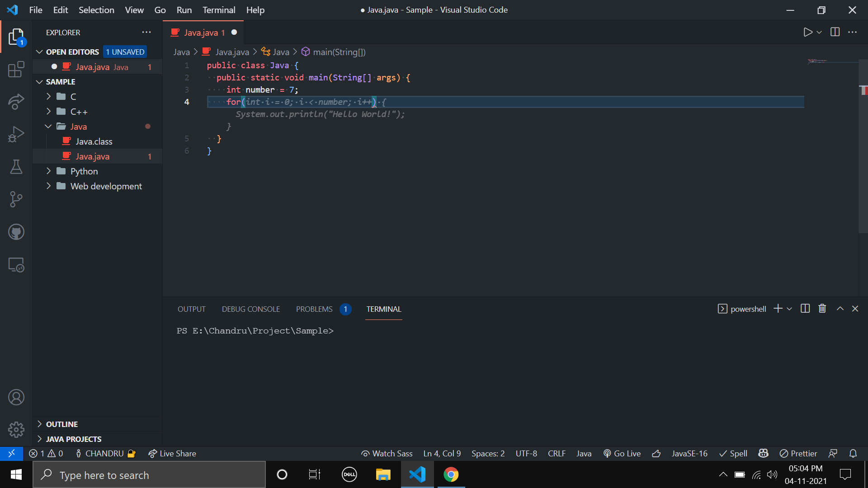Maximize the panel size chevron

click(x=840, y=309)
